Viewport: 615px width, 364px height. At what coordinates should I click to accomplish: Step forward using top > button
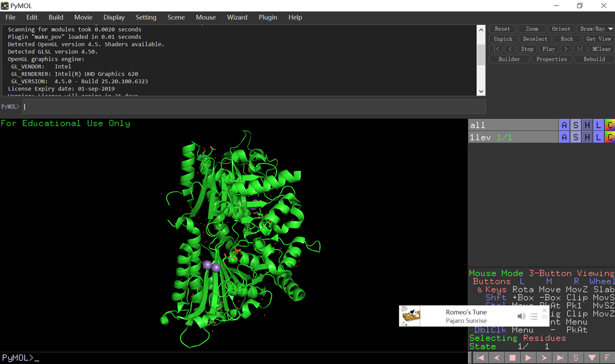[566, 49]
